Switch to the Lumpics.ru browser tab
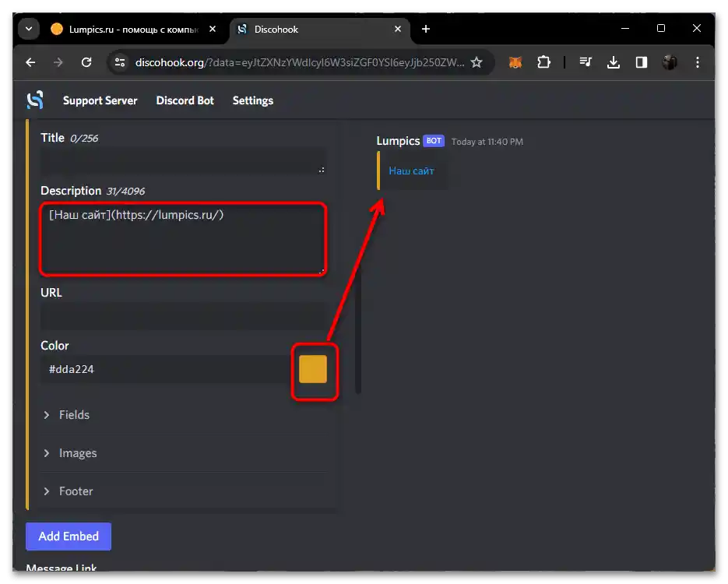The height and width of the screenshot is (584, 728). (x=133, y=30)
